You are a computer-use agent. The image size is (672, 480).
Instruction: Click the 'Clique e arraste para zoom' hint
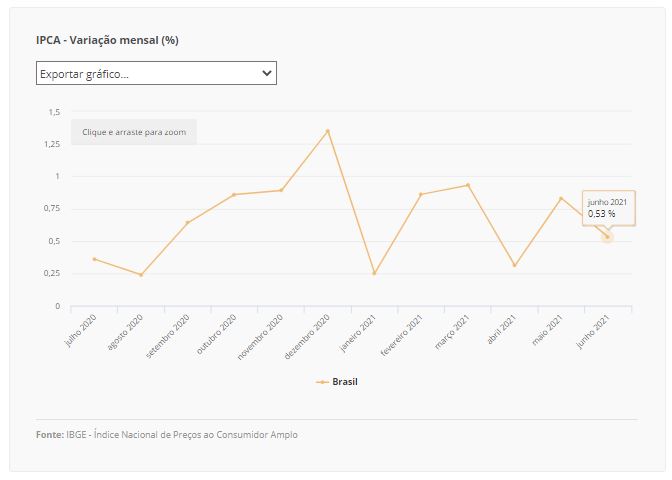click(x=134, y=132)
